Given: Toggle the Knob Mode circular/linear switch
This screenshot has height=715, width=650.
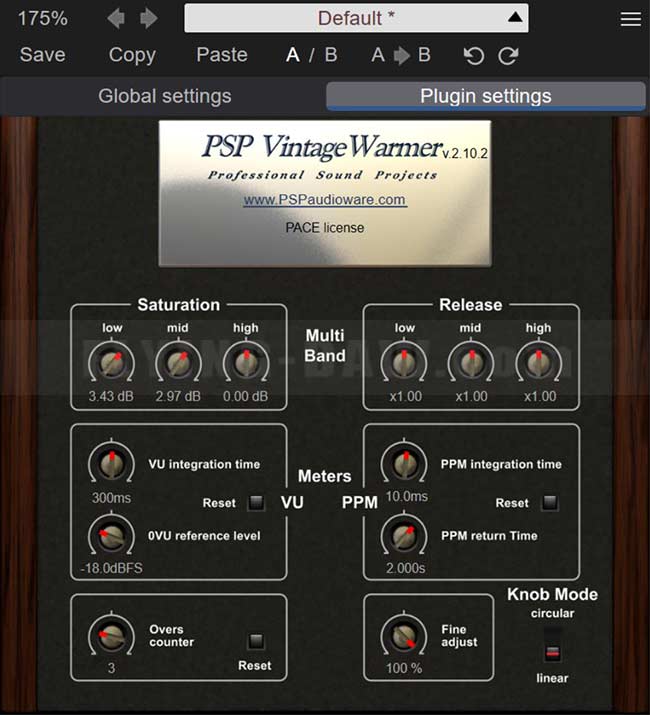Looking at the screenshot, I should point(552,645).
